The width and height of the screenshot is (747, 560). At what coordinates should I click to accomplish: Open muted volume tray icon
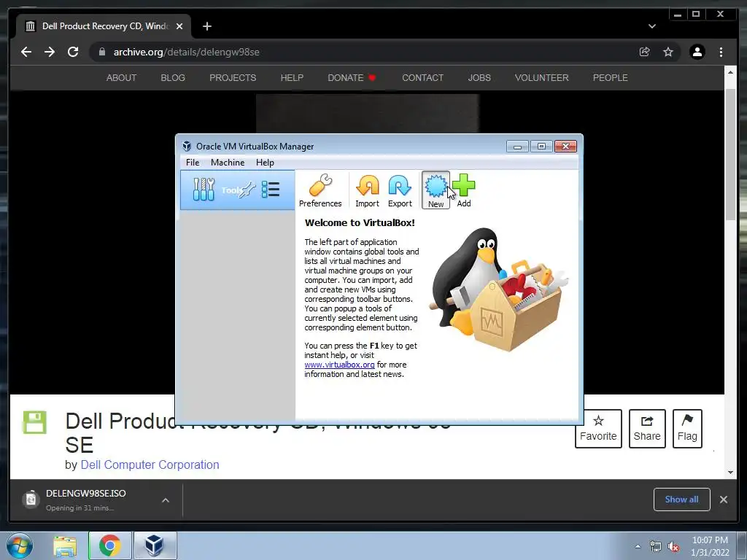click(673, 547)
